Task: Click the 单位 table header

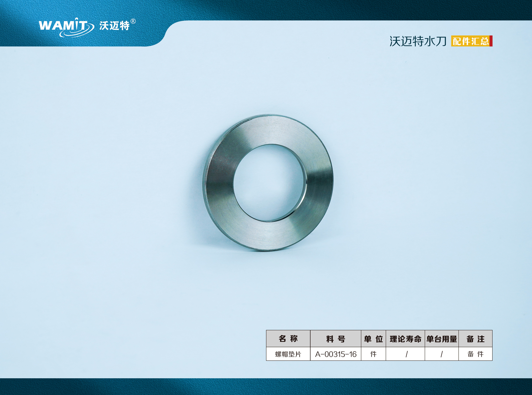Action: click(x=373, y=339)
